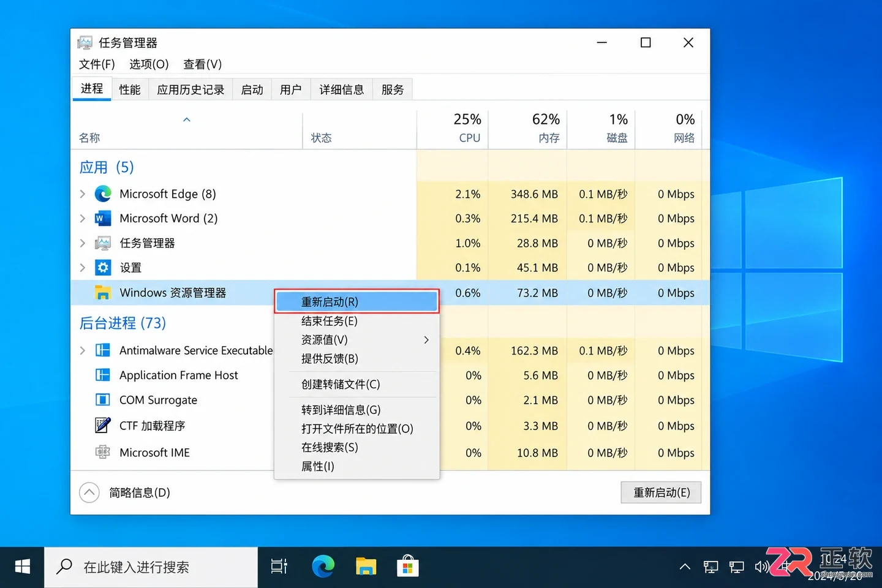Image resolution: width=882 pixels, height=588 pixels.
Task: Sort processes by the 内存 column
Action: click(x=527, y=129)
